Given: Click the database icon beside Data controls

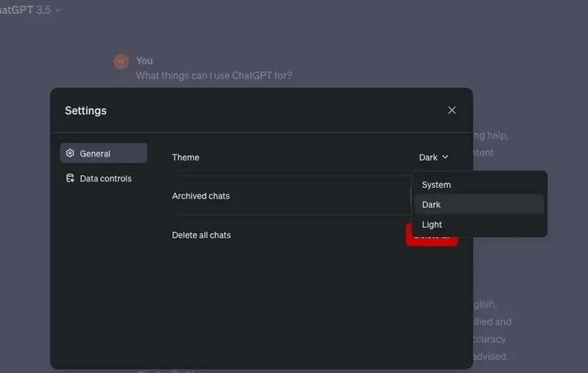Looking at the screenshot, I should pyautogui.click(x=70, y=179).
